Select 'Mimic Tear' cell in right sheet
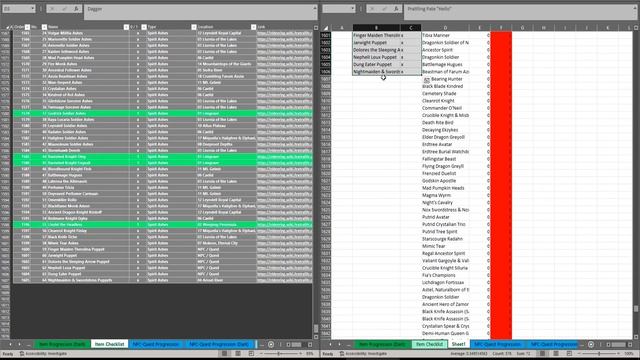640x360 pixels. point(445,246)
